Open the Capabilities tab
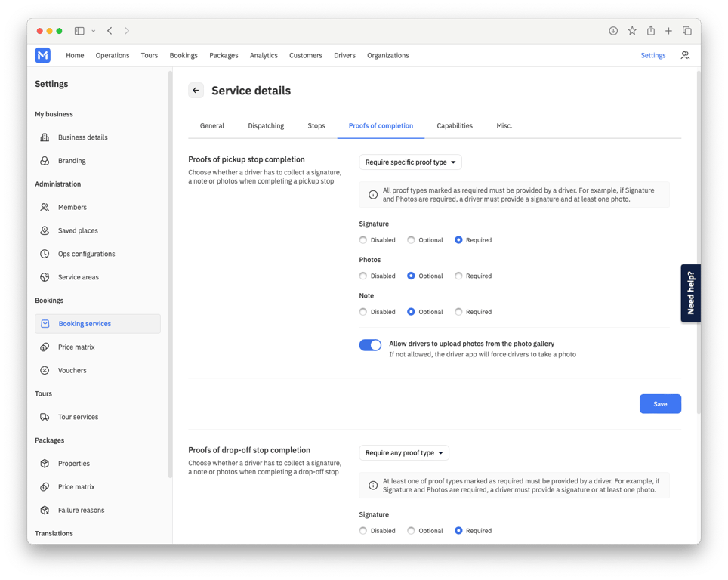 click(455, 126)
